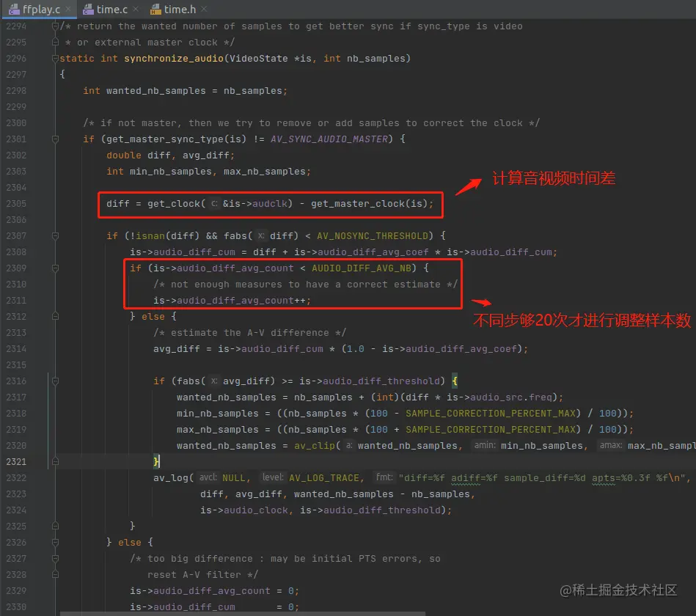The width and height of the screenshot is (696, 616).
Task: Click the get_master_clock(is) call
Action: [369, 204]
